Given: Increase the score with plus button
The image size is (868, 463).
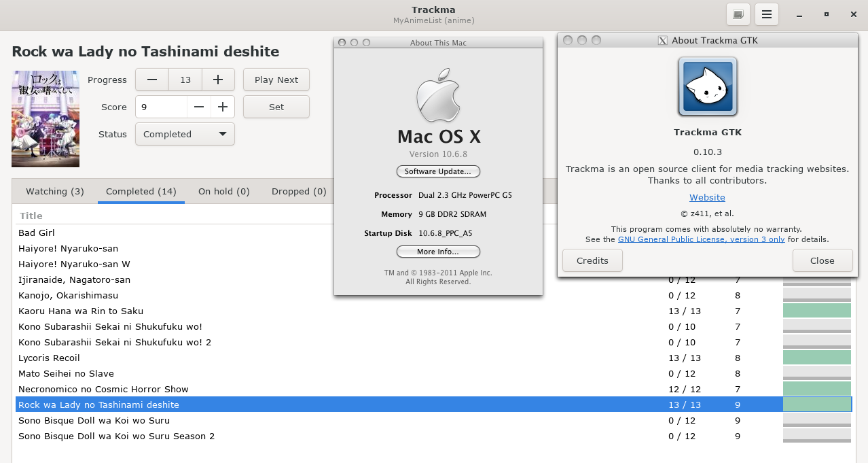Looking at the screenshot, I should coord(223,107).
